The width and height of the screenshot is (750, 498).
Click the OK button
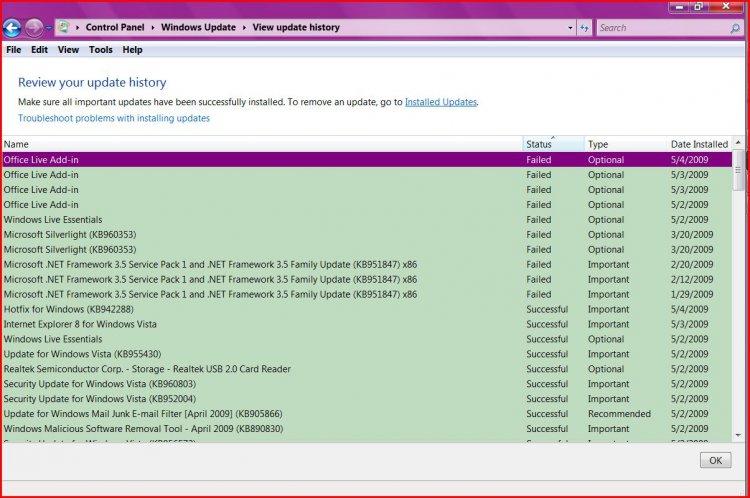point(716,460)
